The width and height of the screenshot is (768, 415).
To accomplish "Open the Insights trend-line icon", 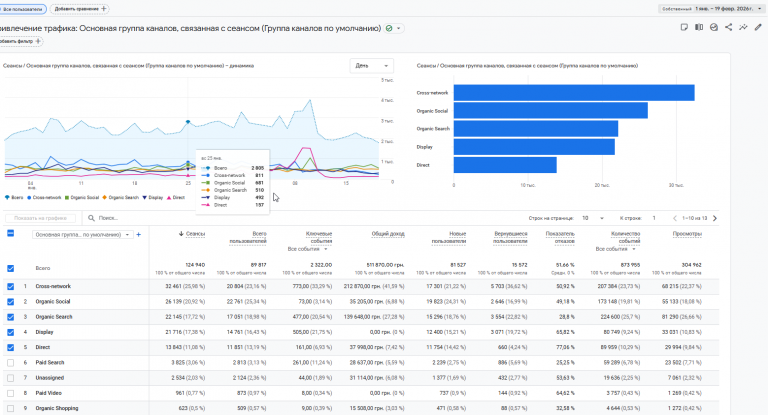I will tap(743, 27).
